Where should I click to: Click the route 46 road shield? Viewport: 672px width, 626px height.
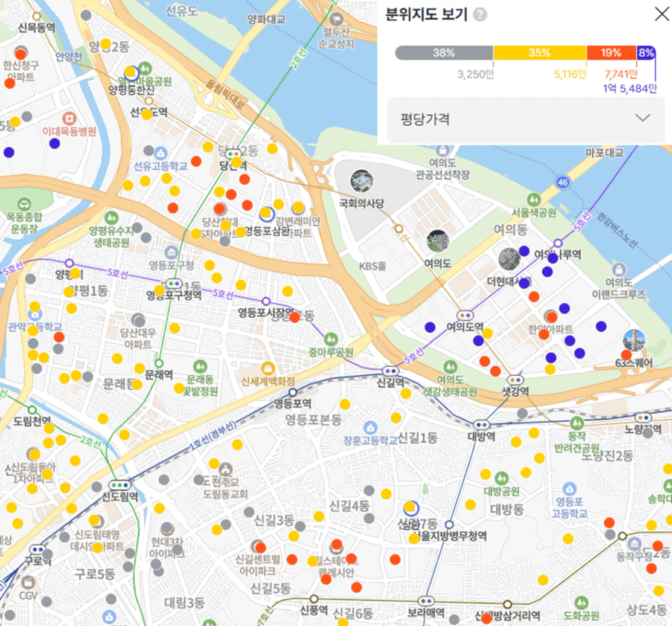[x=563, y=182]
